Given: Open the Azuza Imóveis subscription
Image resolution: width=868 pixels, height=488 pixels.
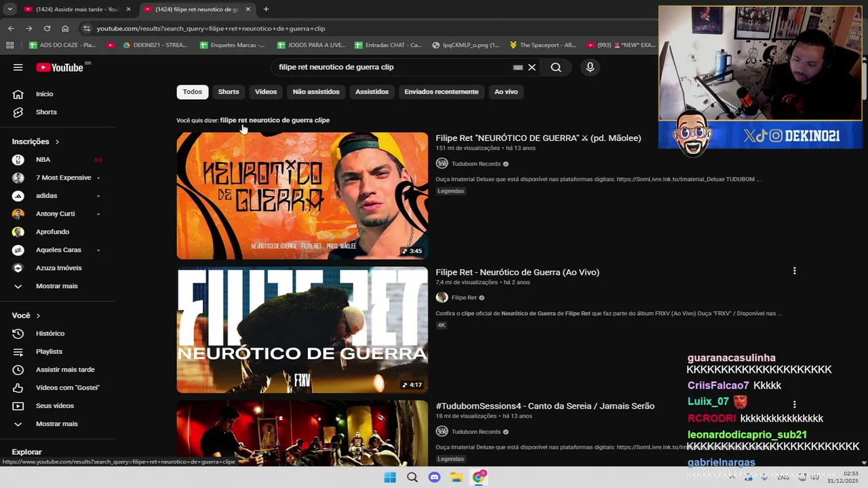Looking at the screenshot, I should pos(58,268).
